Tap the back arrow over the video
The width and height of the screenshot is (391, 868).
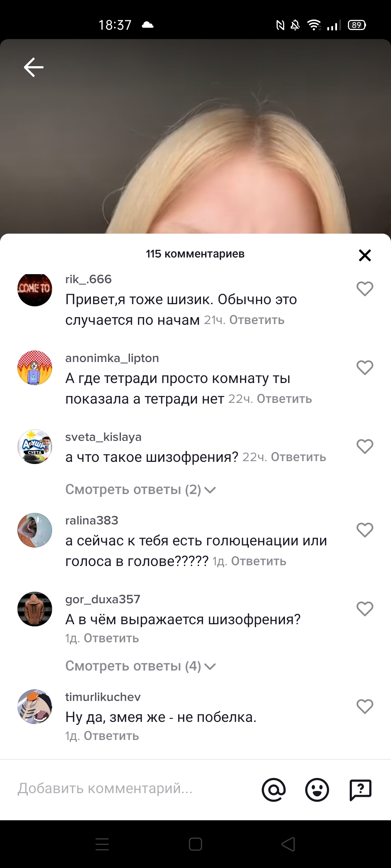point(34,67)
